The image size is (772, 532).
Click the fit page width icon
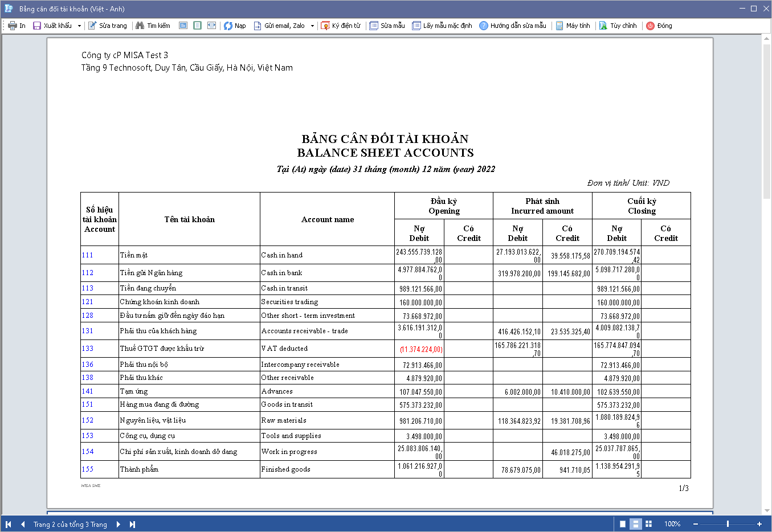[x=211, y=26]
